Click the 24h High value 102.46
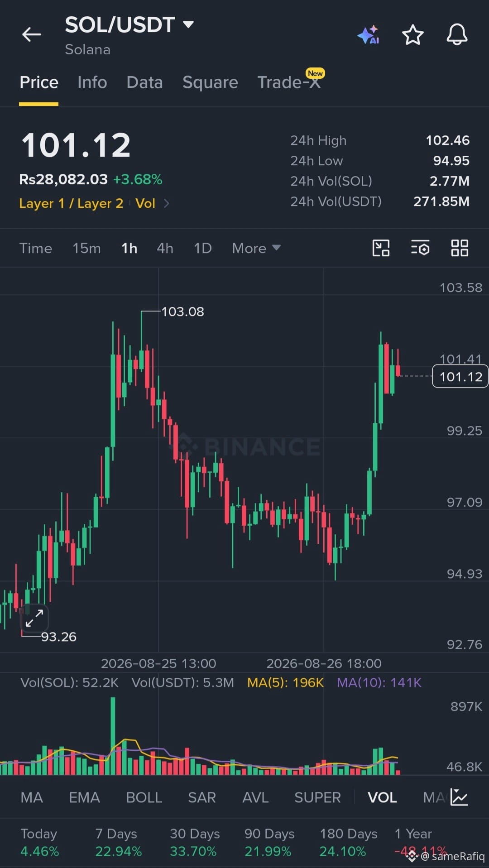This screenshot has height=868, width=489. [x=447, y=140]
